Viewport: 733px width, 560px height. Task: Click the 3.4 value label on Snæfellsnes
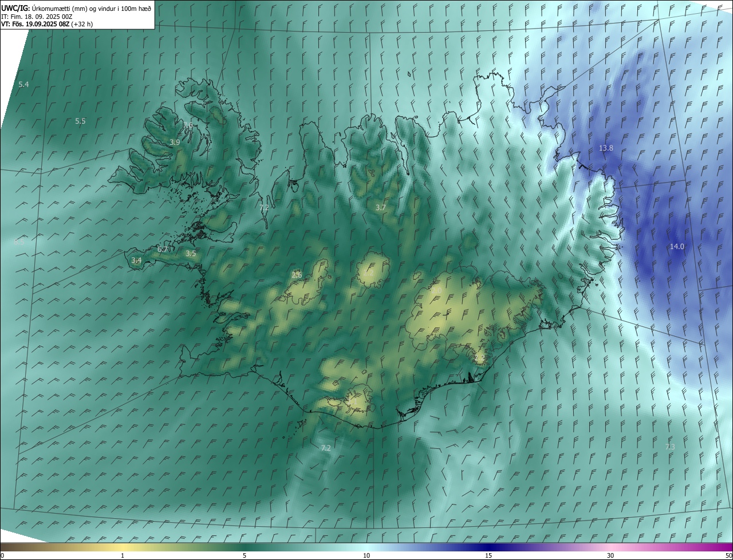coord(136,261)
